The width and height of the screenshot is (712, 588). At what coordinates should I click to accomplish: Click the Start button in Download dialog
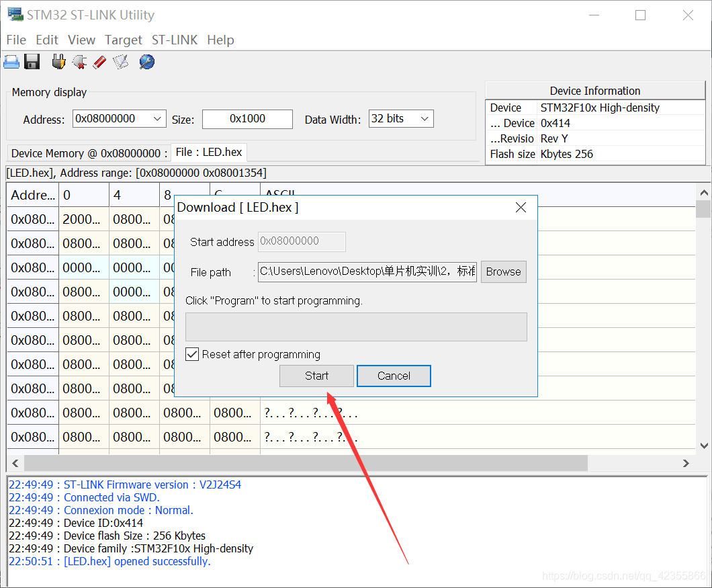316,376
